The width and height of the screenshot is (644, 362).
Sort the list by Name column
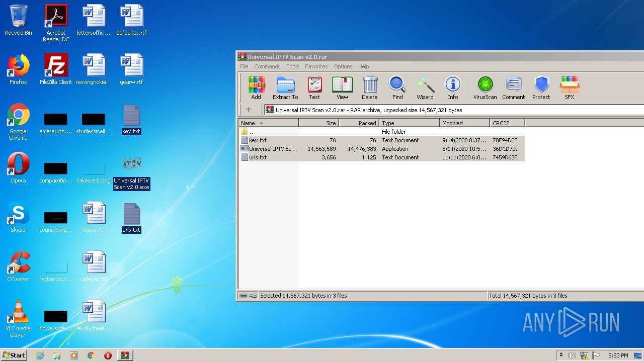tap(268, 123)
